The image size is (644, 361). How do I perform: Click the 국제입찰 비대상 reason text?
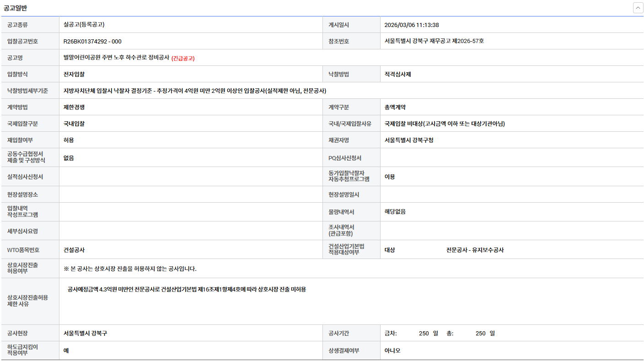click(444, 124)
